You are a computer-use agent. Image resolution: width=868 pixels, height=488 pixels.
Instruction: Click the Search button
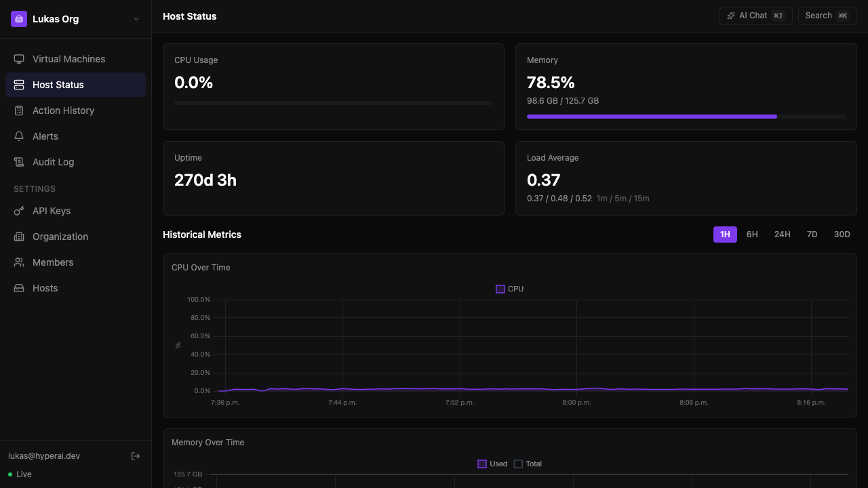pyautogui.click(x=827, y=15)
